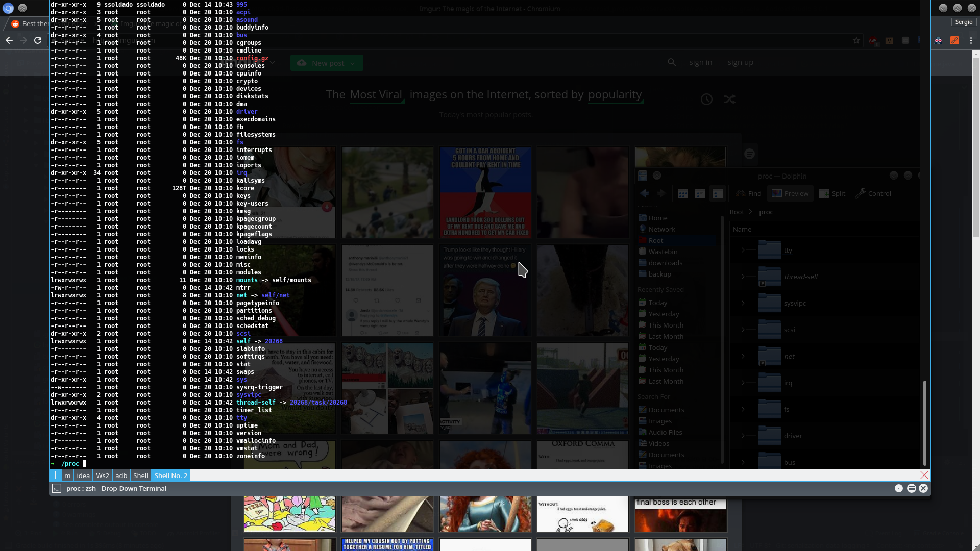Open Adblock Plus extension icon
Image resolution: width=980 pixels, height=551 pixels.
(x=873, y=40)
